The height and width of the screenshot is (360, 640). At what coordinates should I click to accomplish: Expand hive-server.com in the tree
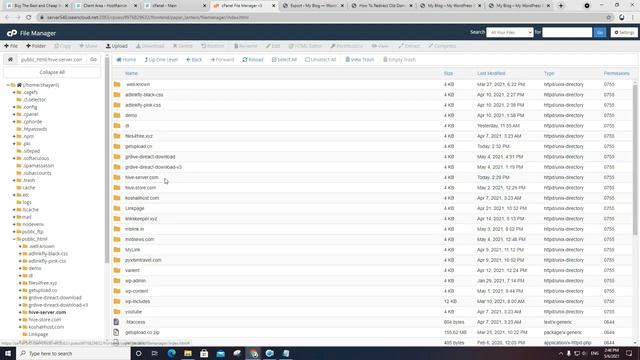[x=20, y=312]
